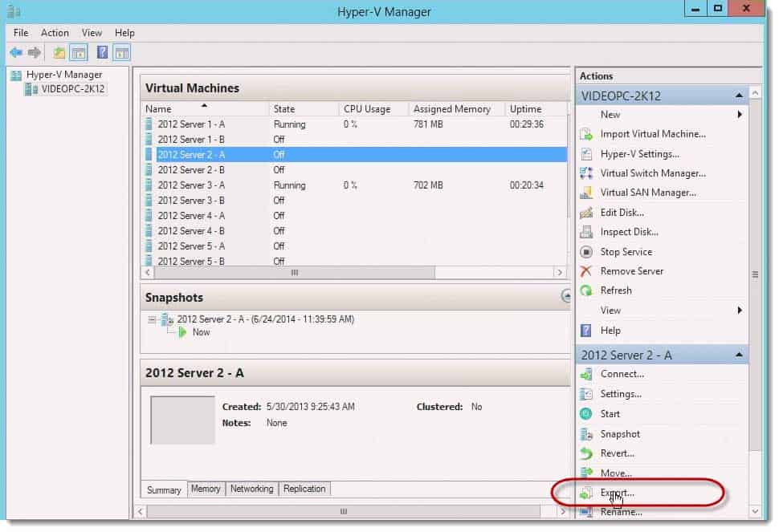Image resolution: width=779 pixels, height=532 pixels.
Task: Click the Virtual Switch Manager... label
Action: pos(653,173)
